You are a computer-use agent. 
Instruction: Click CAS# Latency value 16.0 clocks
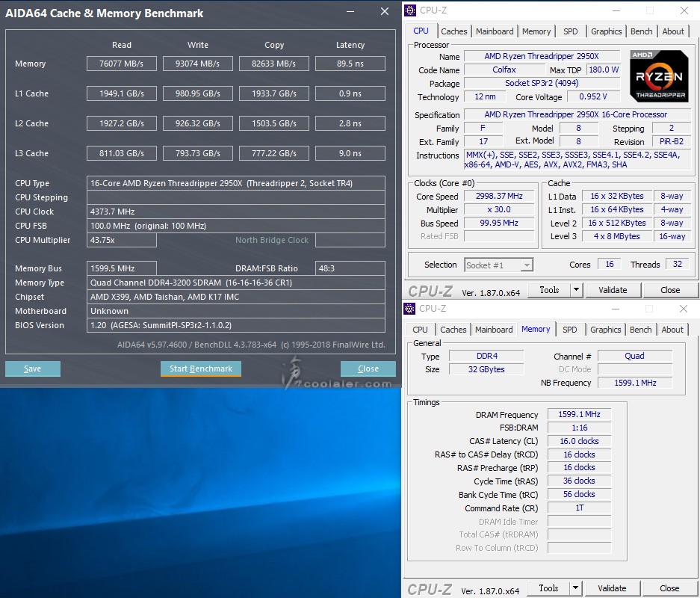coord(579,441)
